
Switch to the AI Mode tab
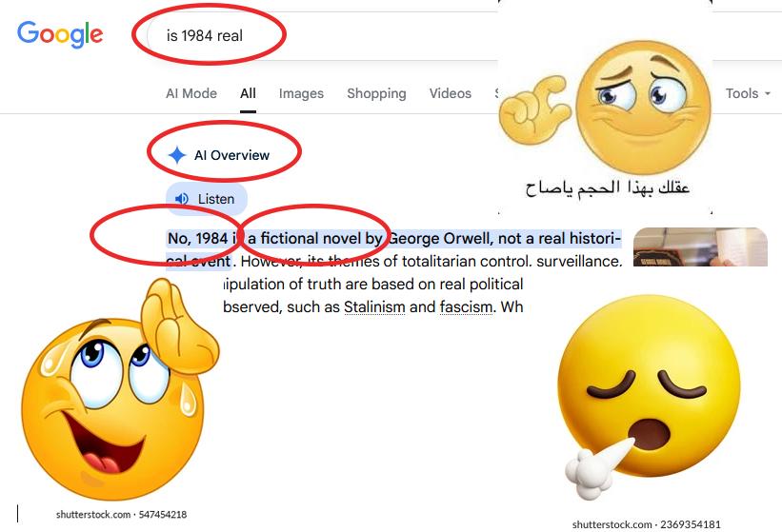pos(191,93)
